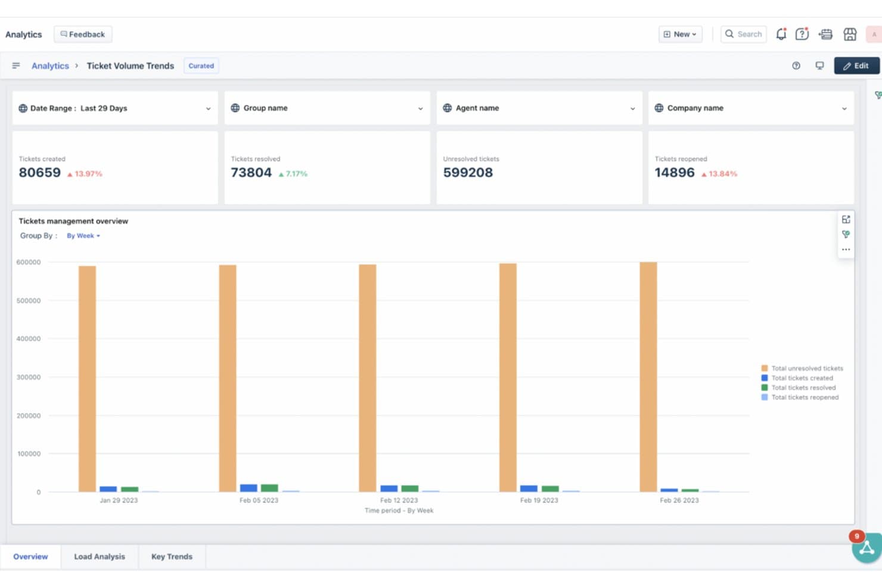Click the orange unresolved bar for Feb 12 2023

point(368,378)
